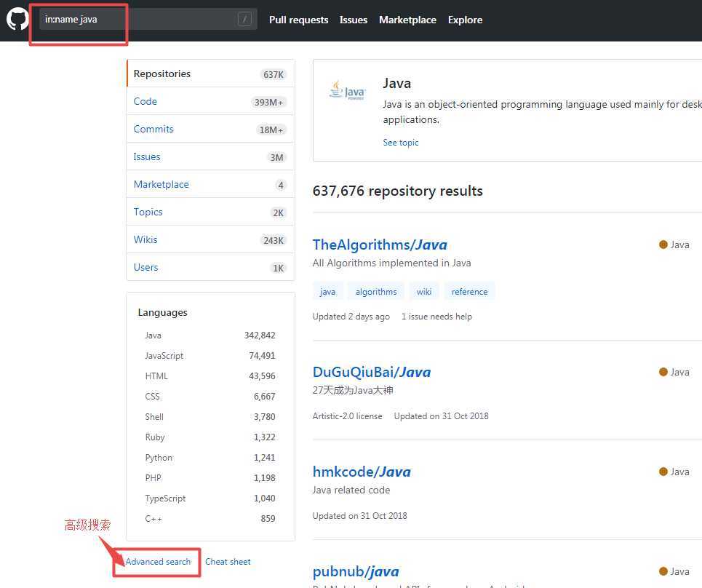Open the DuGuQiuBai/Java repository
The image size is (702, 588).
[372, 372]
